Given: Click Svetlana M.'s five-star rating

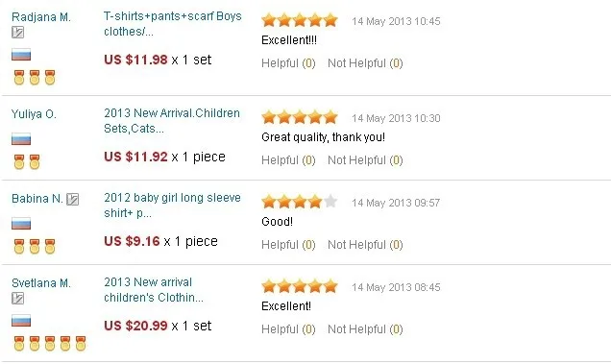Looking at the screenshot, I should click(x=300, y=286).
